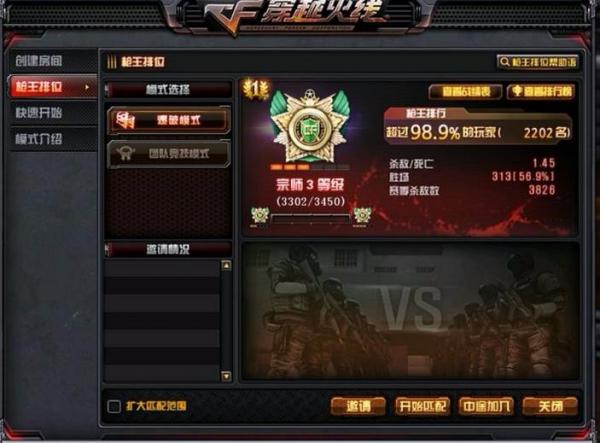Click the left small rank badge by progress bar

260,216
